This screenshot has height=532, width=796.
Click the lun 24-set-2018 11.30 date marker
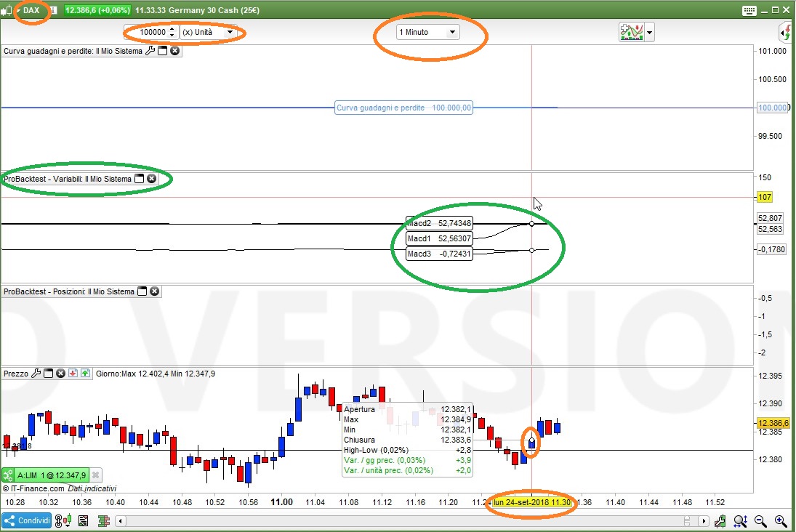531,502
